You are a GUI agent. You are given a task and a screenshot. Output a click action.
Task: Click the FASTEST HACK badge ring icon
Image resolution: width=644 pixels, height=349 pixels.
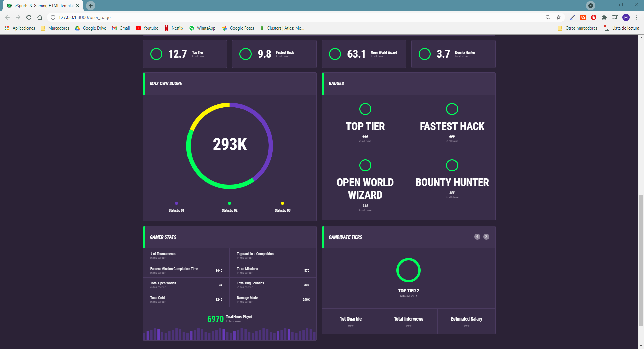pos(452,109)
